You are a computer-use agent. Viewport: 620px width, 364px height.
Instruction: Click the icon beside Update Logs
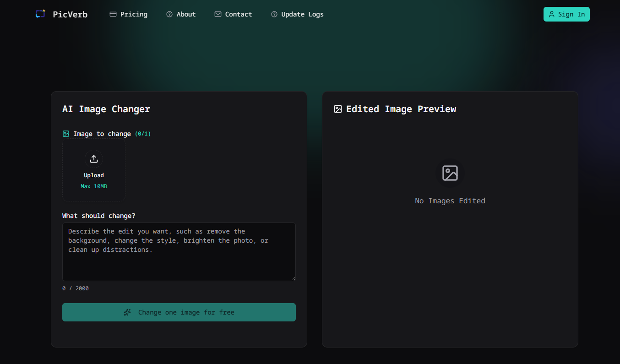[274, 15]
